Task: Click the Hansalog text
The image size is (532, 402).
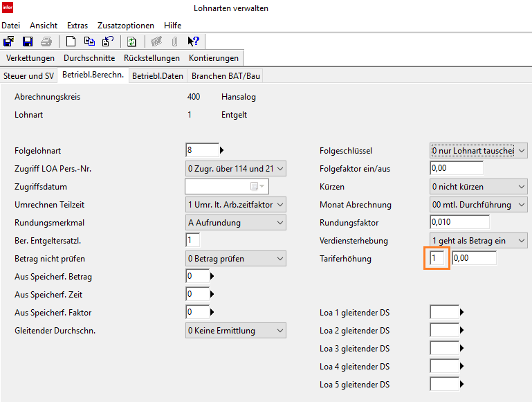Action: pyautogui.click(x=239, y=97)
